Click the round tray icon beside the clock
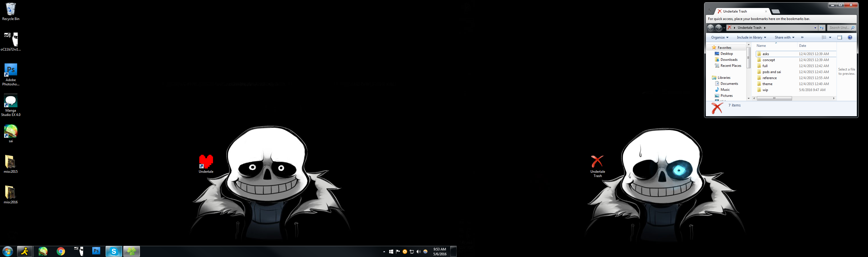Viewport: 868px width, 257px height. click(425, 252)
